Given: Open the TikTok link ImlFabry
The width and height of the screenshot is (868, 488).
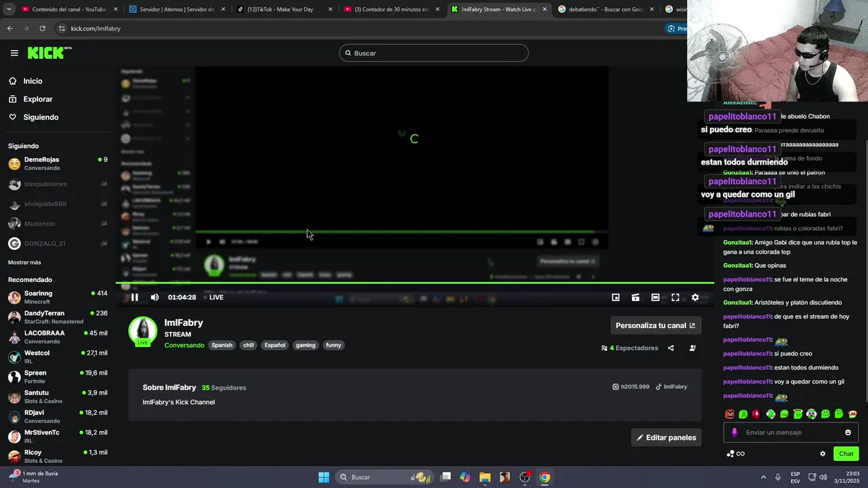Looking at the screenshot, I should (x=671, y=386).
